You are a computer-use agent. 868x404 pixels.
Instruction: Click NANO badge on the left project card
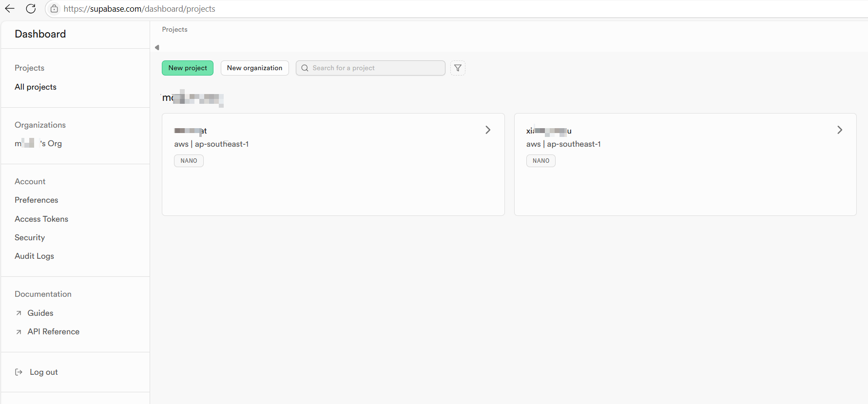[189, 161]
